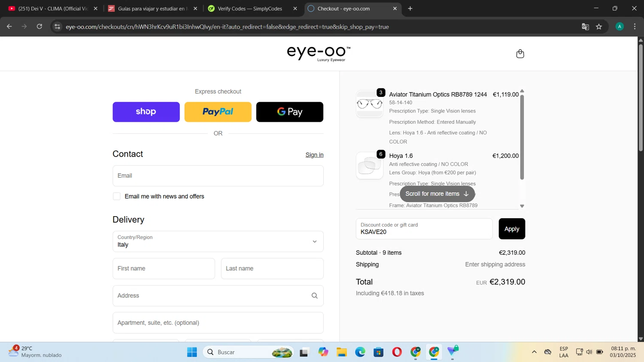Open the translate page icon
Screen dimensions: 644x362
[585, 27]
